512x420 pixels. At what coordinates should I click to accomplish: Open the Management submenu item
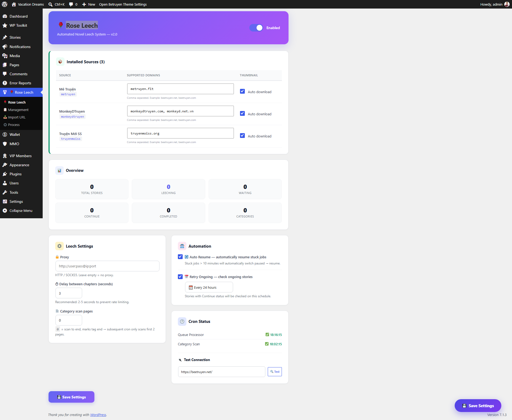pos(18,110)
